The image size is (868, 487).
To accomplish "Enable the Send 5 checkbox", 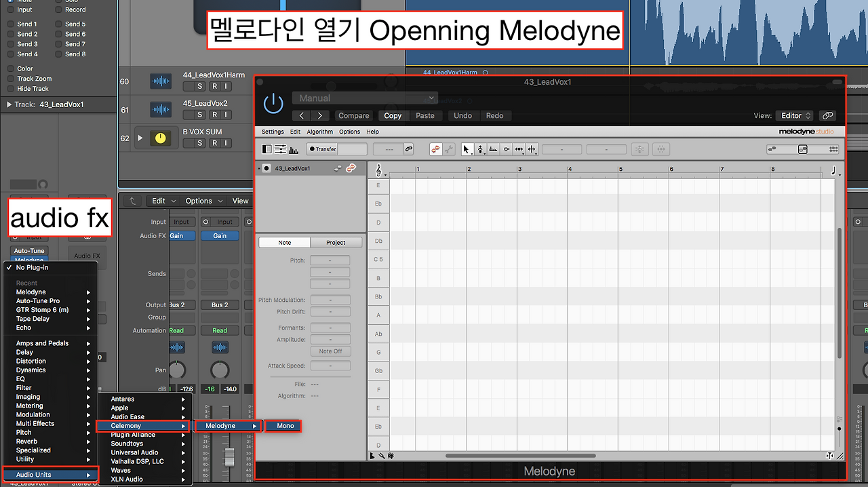I will pyautogui.click(x=58, y=24).
